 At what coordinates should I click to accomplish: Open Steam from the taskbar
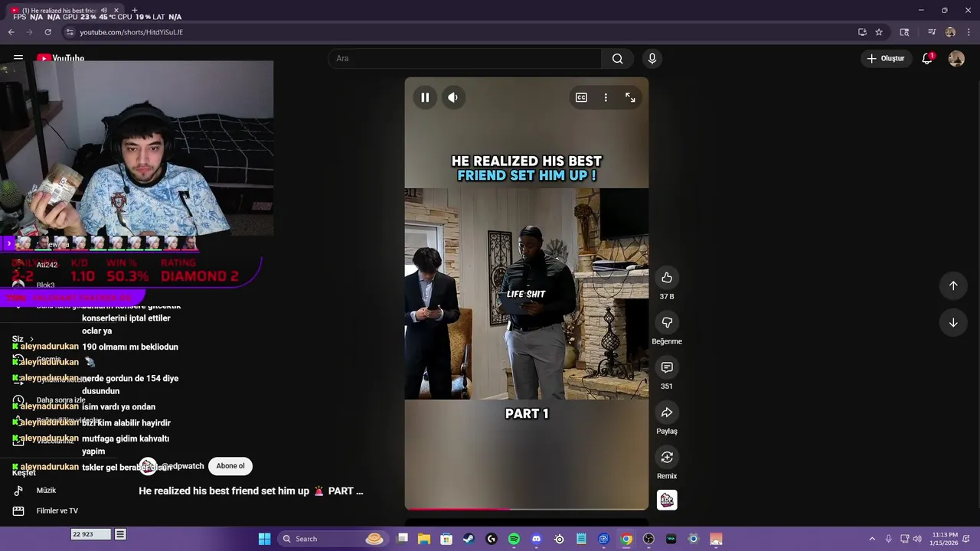pyautogui.click(x=469, y=539)
